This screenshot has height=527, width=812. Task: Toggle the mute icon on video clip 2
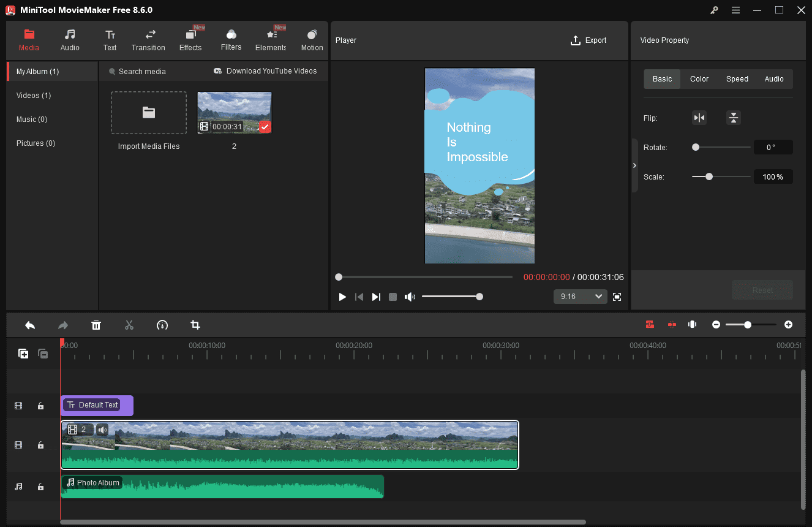(x=102, y=430)
